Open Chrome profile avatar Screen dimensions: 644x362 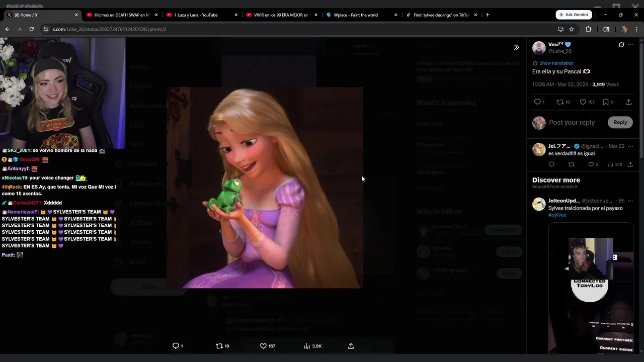point(624,29)
